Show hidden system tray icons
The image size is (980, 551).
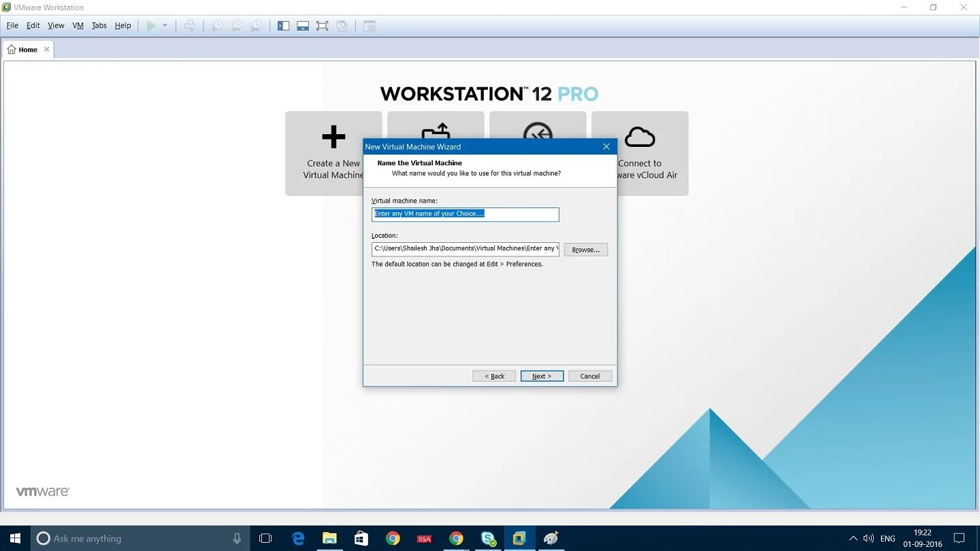(x=853, y=538)
